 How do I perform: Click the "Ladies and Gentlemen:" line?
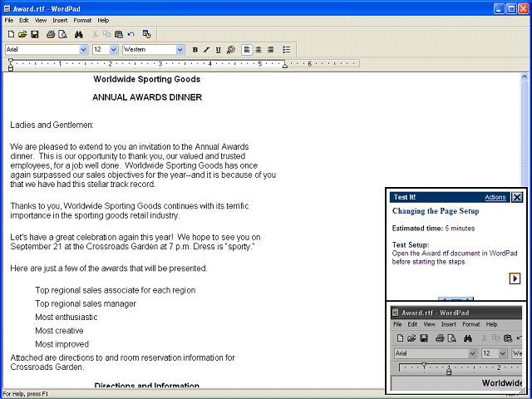52,126
